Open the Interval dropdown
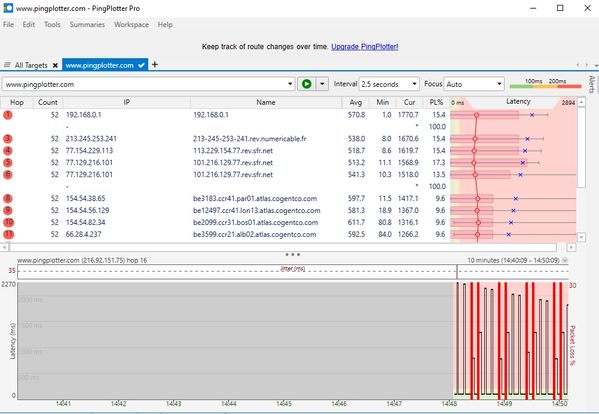 click(389, 84)
